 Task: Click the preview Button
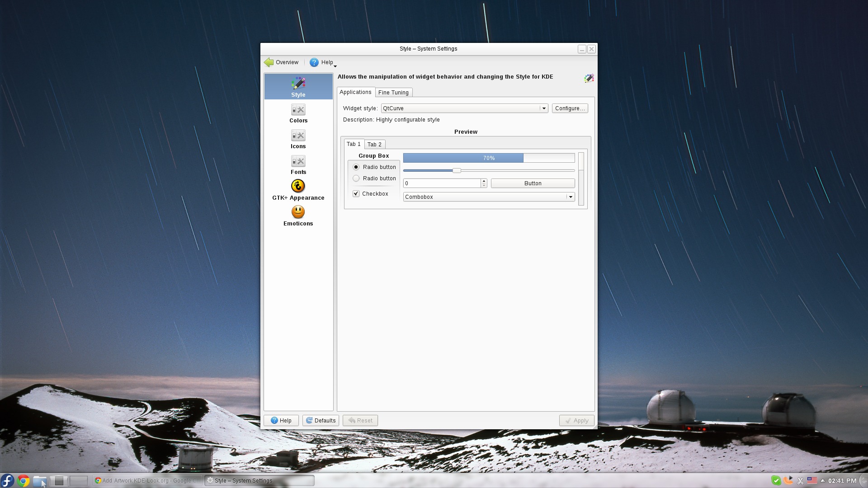click(x=533, y=183)
